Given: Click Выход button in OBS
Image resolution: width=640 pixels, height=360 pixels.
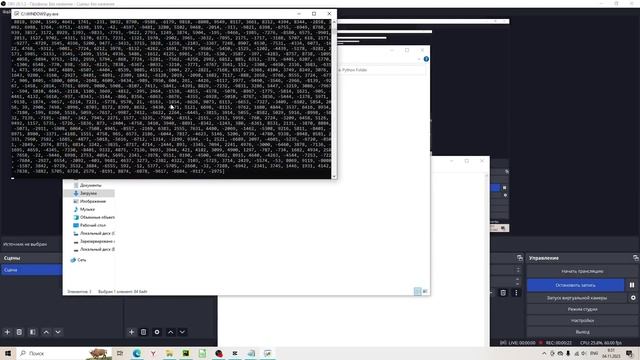Looking at the screenshot, I should 582,332.
